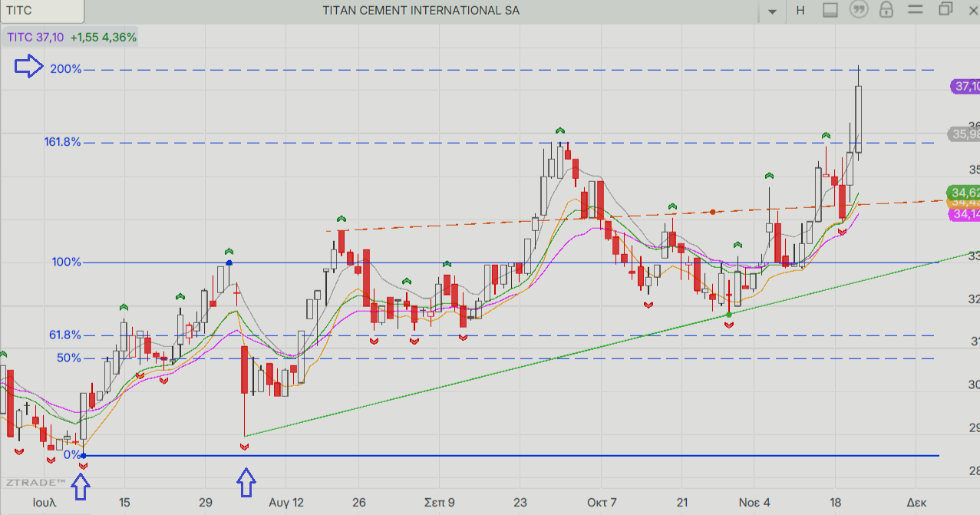Image resolution: width=980 pixels, height=515 pixels.
Task: Select the TITC 37,10 +1,55 4,36% legend
Action: coord(72,37)
